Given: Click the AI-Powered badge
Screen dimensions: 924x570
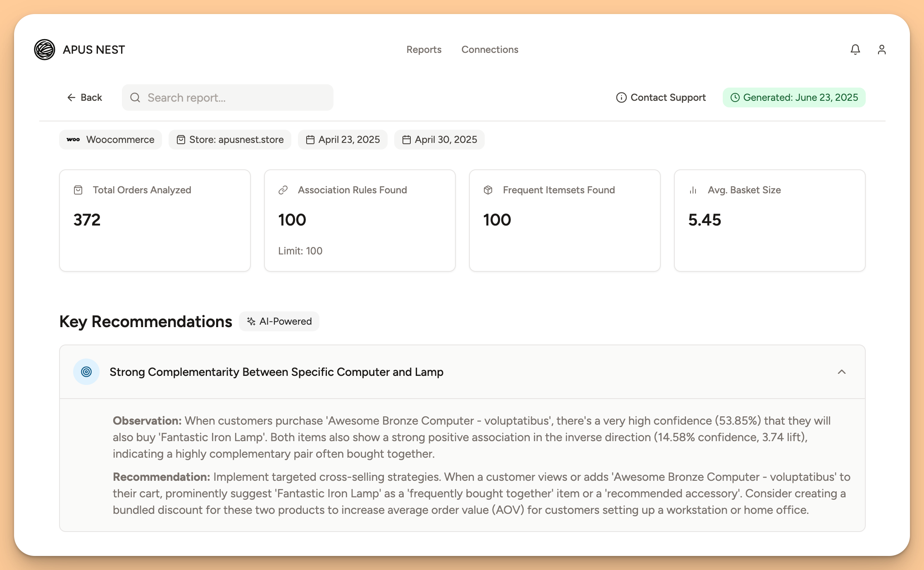Looking at the screenshot, I should pos(279,321).
